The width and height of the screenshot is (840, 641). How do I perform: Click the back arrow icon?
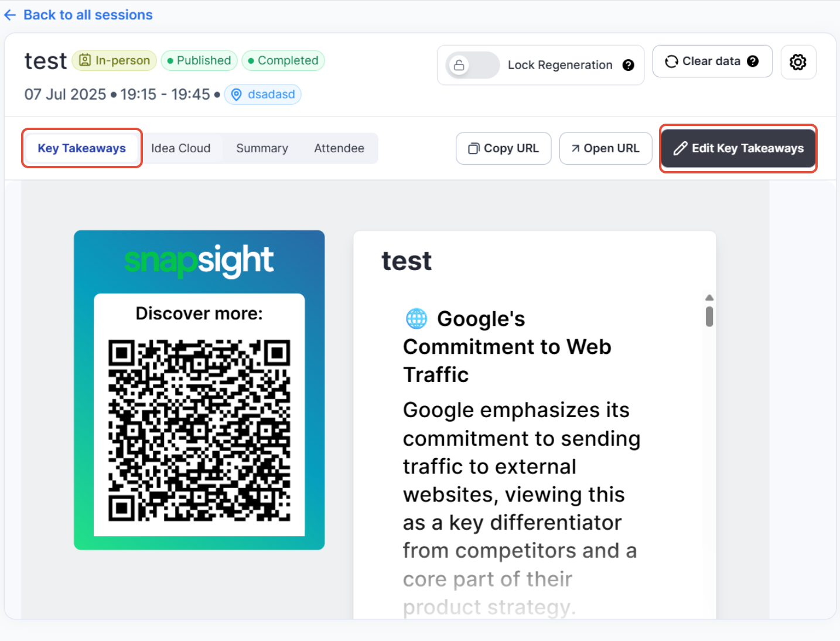point(10,15)
